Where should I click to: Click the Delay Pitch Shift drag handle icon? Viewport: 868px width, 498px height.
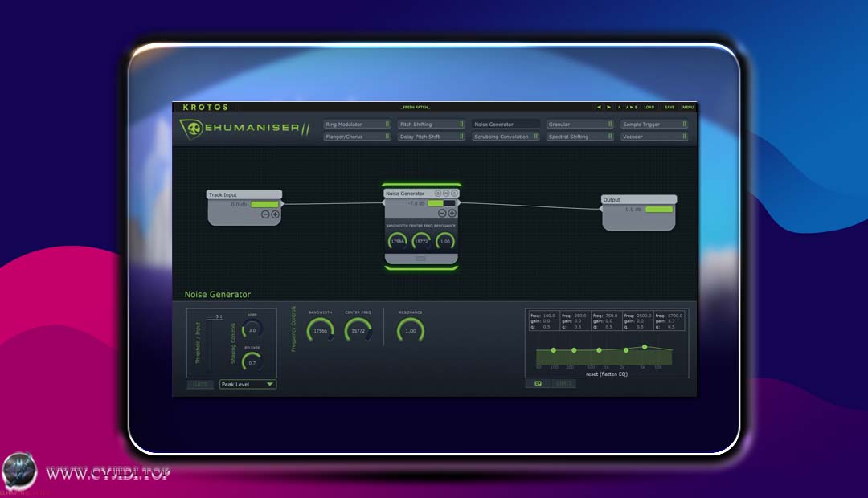click(461, 137)
